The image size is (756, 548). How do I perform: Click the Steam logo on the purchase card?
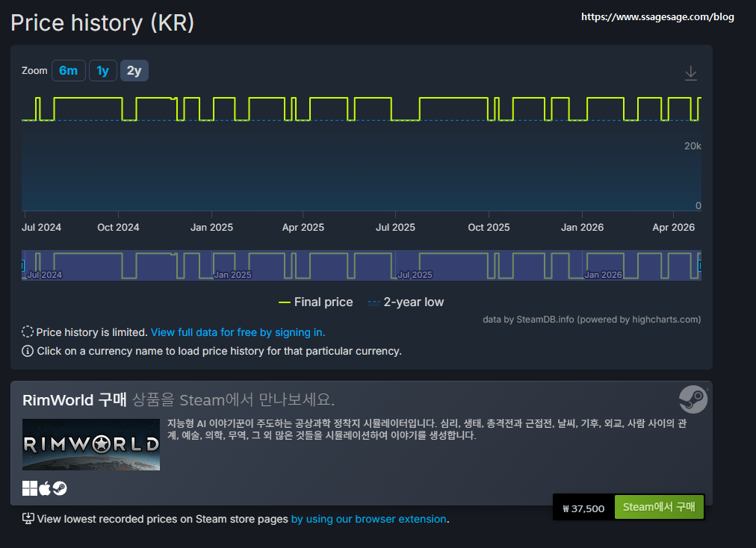point(693,399)
